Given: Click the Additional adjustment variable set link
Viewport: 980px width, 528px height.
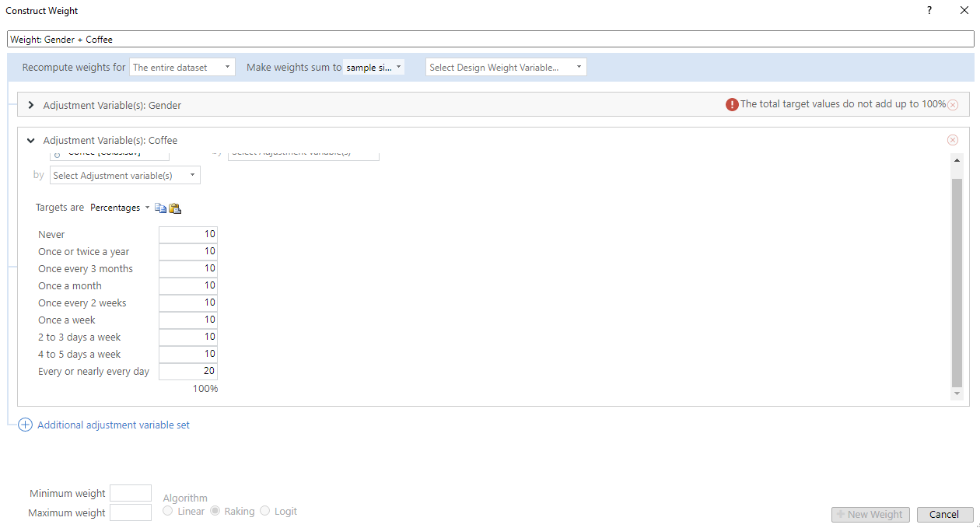Looking at the screenshot, I should (114, 425).
